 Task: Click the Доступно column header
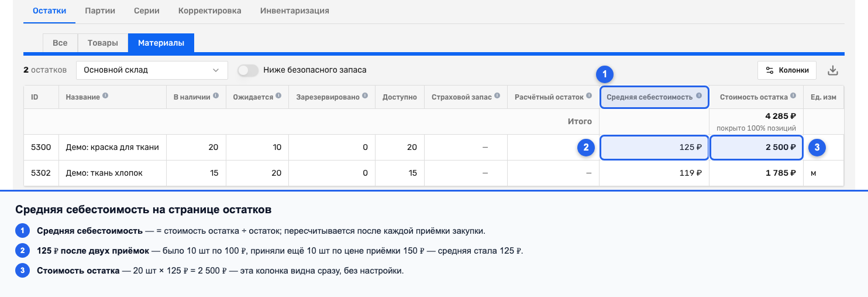click(399, 97)
